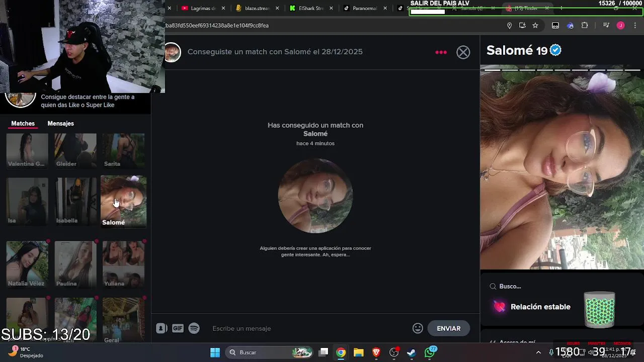Close the Lagrimas YouTube tab
Screen dimensions: 644x362
(223, 8)
